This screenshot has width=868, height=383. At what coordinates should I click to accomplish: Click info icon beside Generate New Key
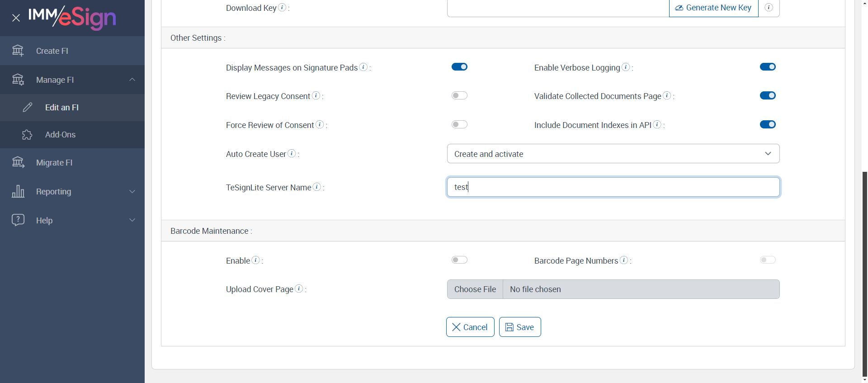(769, 8)
